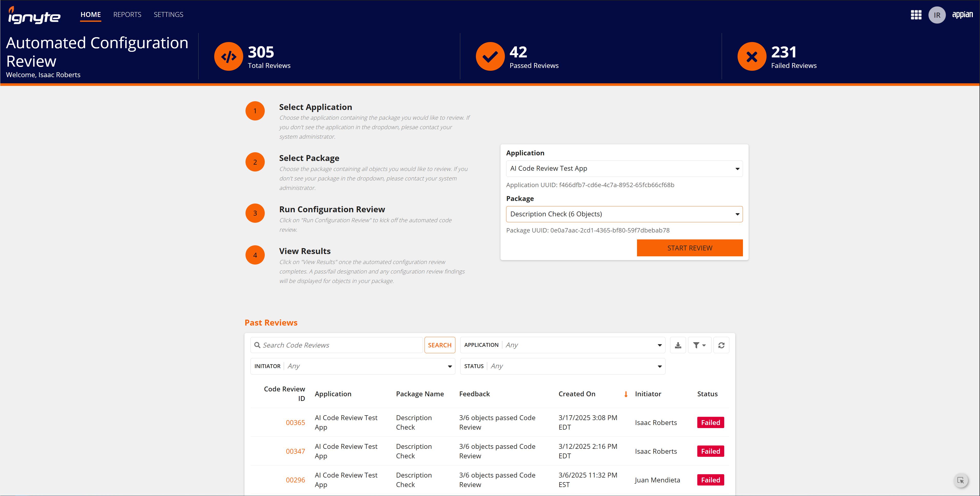Screen dimensions: 980x496
Task: Open code review 00347
Action: coord(295,451)
